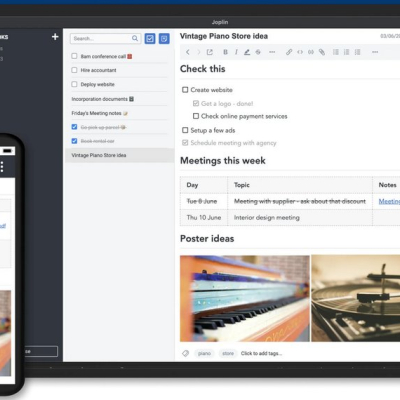Open the Meeting link in Notes column
Image resolution: width=400 pixels, height=400 pixels.
click(389, 201)
